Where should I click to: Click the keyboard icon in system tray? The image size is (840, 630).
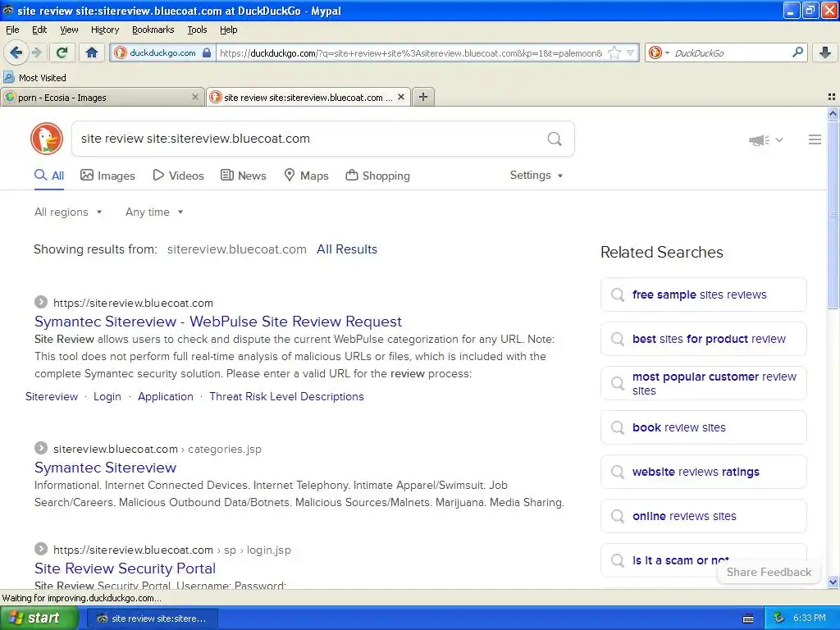point(748,619)
